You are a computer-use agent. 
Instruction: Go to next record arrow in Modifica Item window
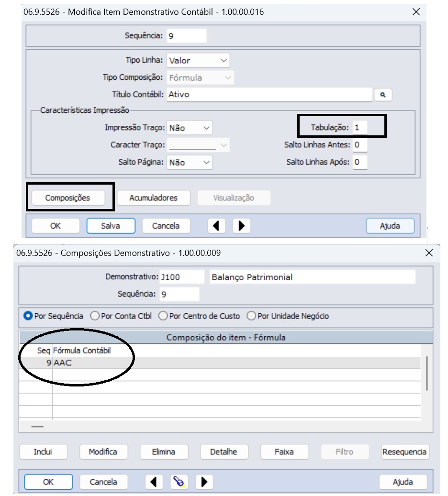(x=241, y=226)
